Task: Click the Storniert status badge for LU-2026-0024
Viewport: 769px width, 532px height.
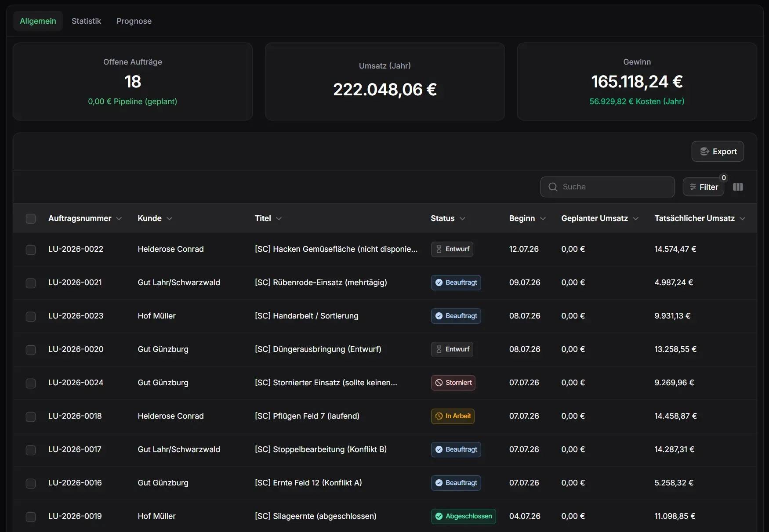Action: click(453, 383)
